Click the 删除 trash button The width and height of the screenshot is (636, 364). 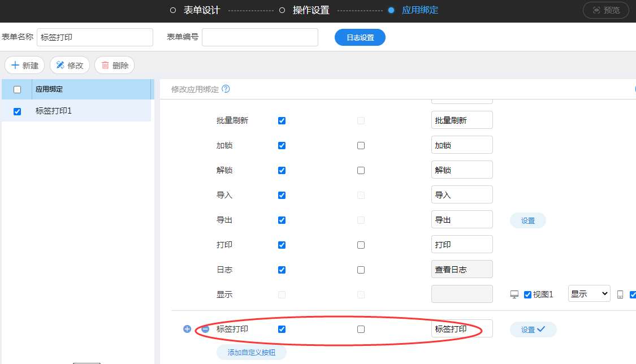(x=115, y=65)
